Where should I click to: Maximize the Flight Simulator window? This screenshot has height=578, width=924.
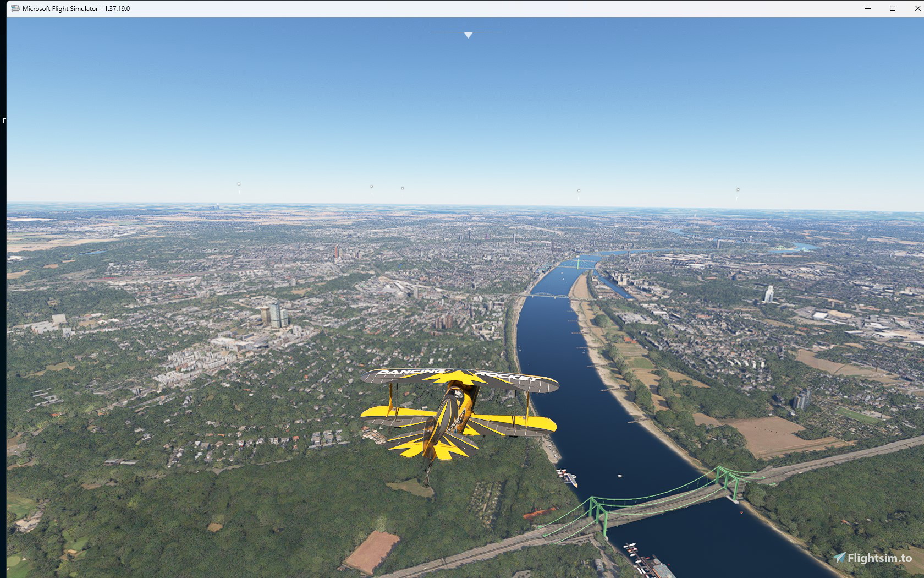coord(893,8)
